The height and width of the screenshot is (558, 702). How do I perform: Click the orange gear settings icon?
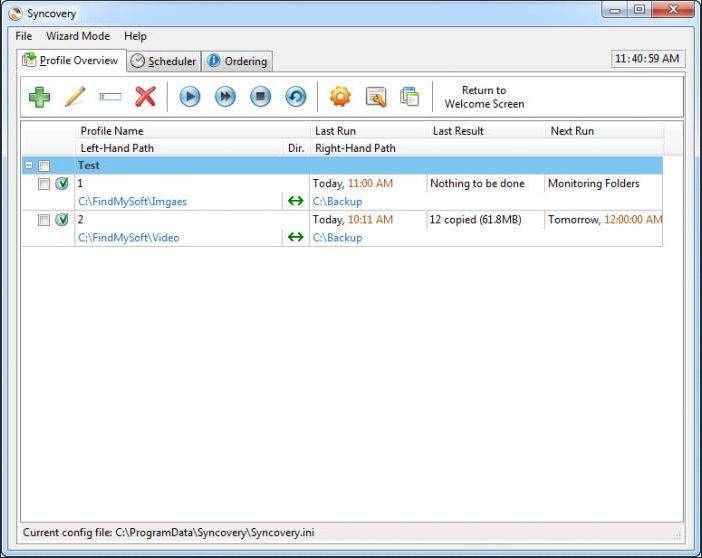coord(340,97)
